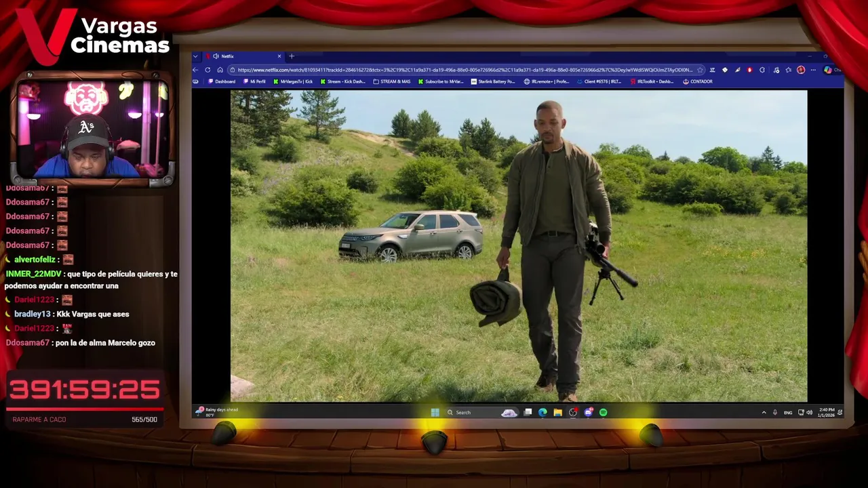This screenshot has width=868, height=488.
Task: Click message 'pon la de alma Marcelo gozo'
Action: [105, 342]
